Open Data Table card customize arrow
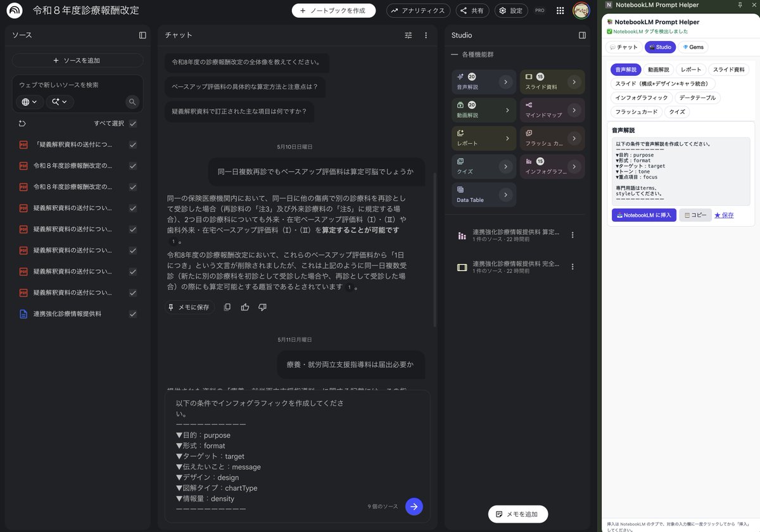The width and height of the screenshot is (760, 532). [x=505, y=195]
